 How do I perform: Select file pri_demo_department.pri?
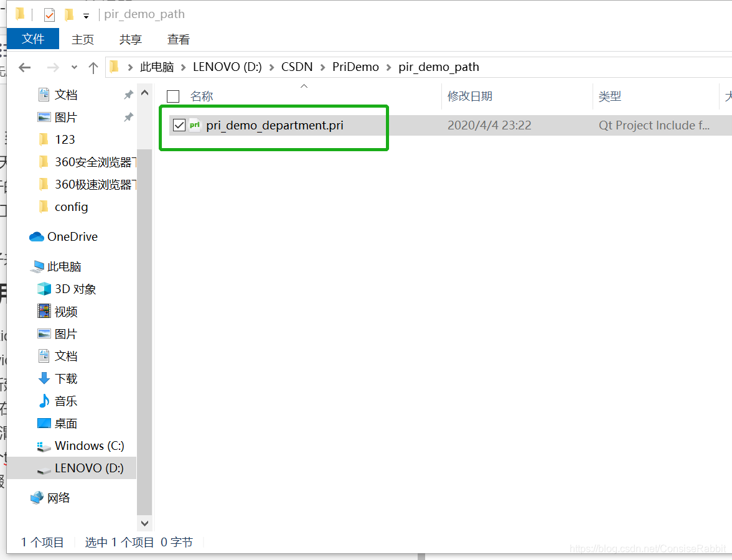[275, 126]
